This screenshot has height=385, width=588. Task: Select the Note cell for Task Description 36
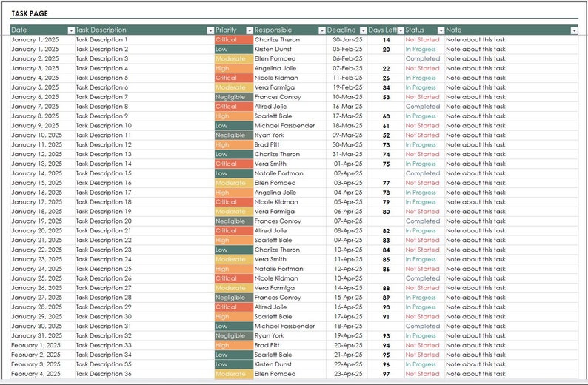click(x=512, y=374)
